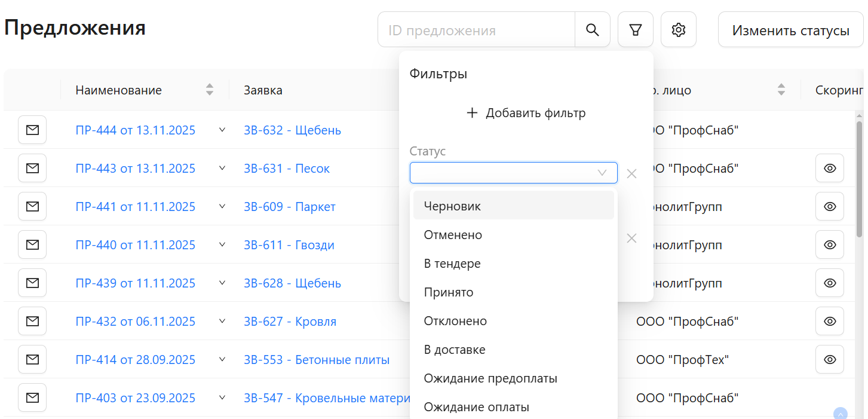Toggle visibility eye for row ПР-440

[829, 244]
